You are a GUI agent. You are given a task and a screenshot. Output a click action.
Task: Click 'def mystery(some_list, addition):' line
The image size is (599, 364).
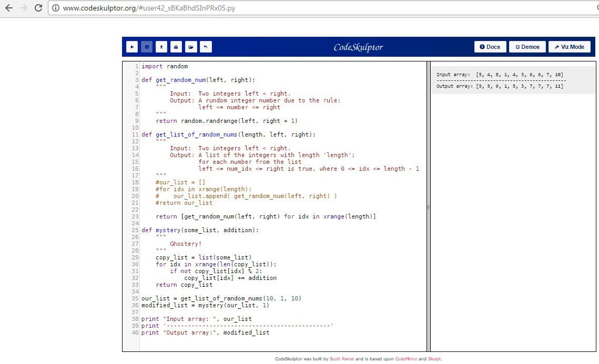[200, 230]
